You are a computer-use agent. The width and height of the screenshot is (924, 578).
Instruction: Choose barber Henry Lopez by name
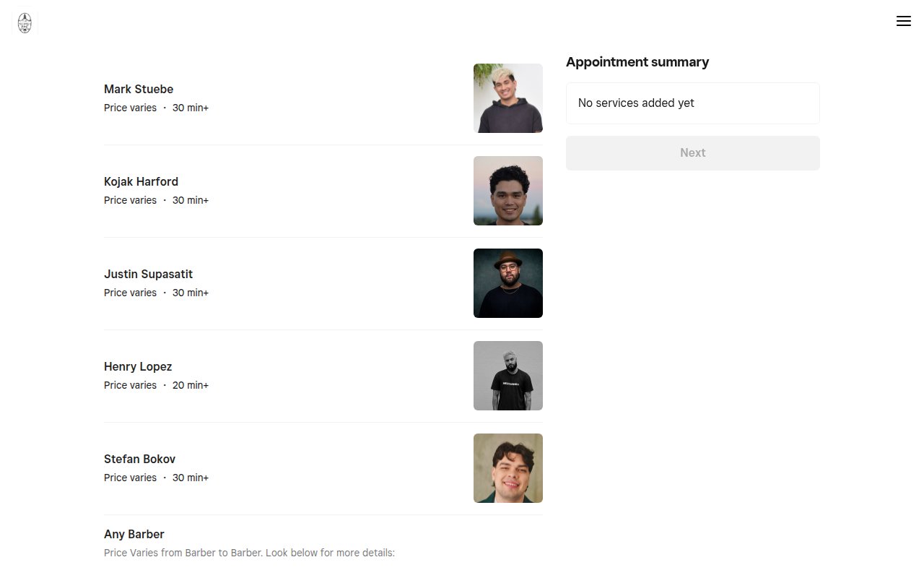click(138, 367)
